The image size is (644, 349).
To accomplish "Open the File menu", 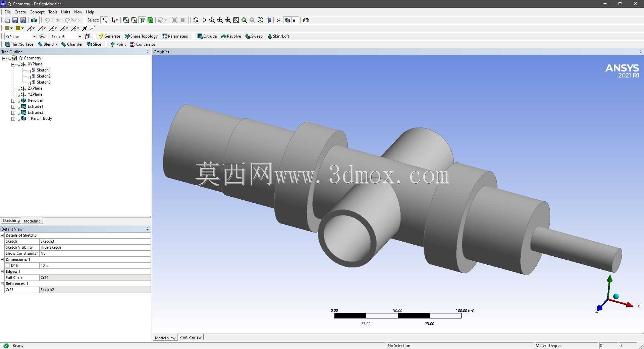I will tap(8, 12).
